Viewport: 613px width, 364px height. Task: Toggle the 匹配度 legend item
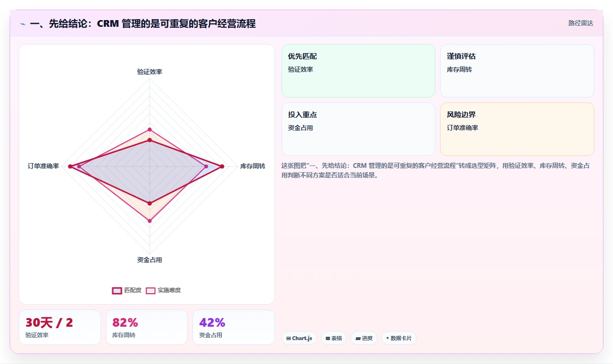127,290
